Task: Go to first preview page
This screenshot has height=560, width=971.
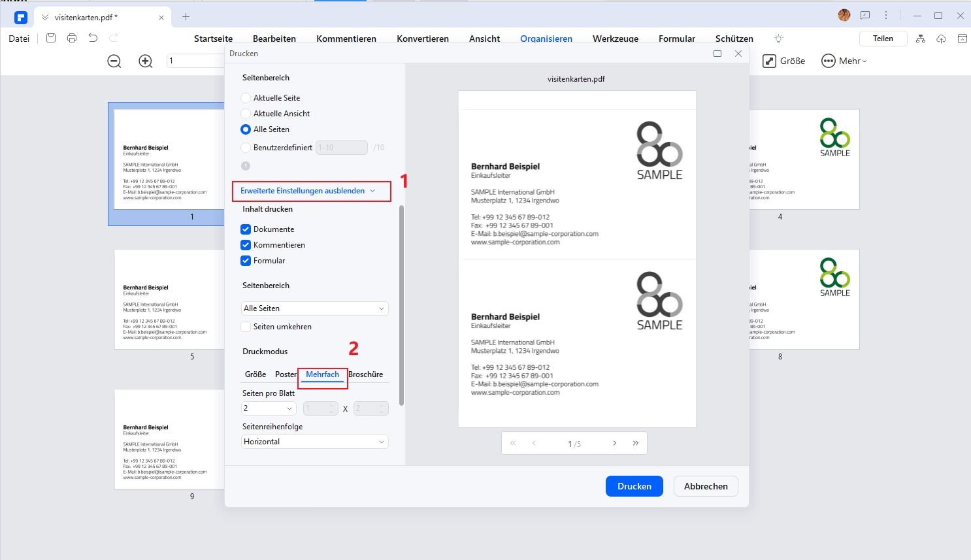Action: (x=513, y=443)
